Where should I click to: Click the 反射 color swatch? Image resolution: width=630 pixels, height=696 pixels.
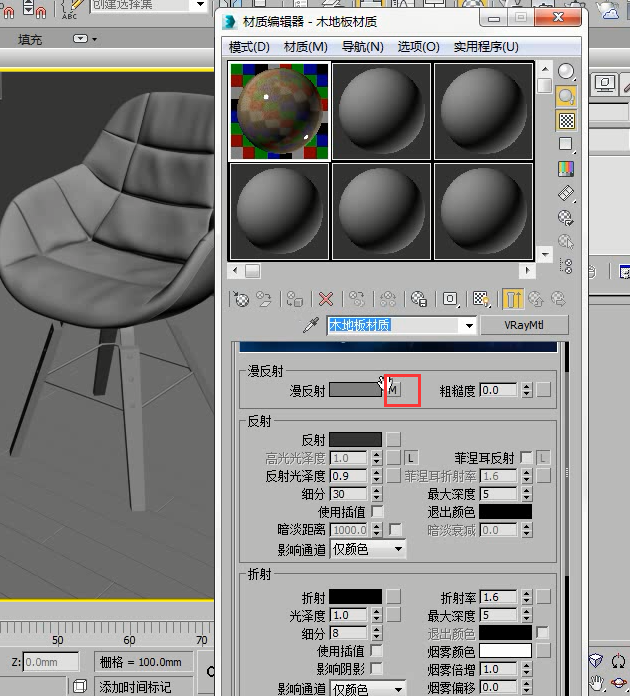[x=355, y=439]
